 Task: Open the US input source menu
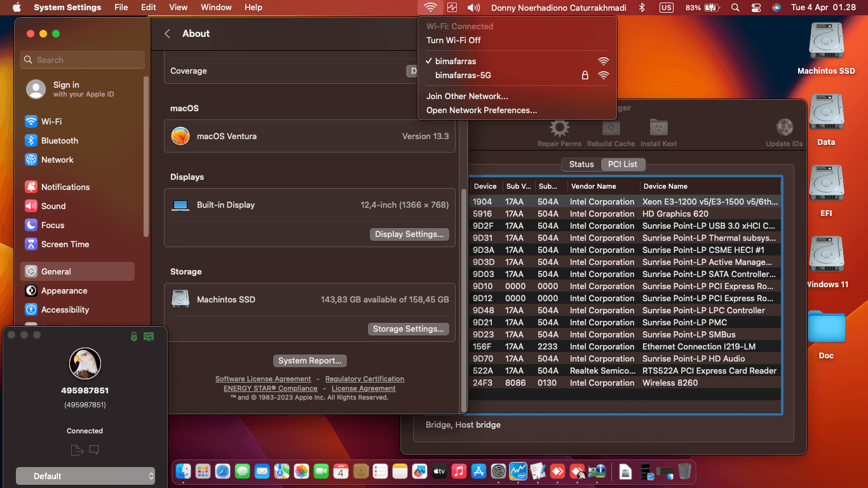tap(667, 8)
